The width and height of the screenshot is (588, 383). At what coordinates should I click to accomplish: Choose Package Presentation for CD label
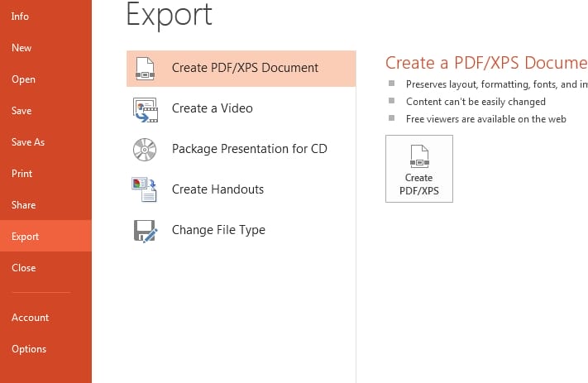click(249, 149)
